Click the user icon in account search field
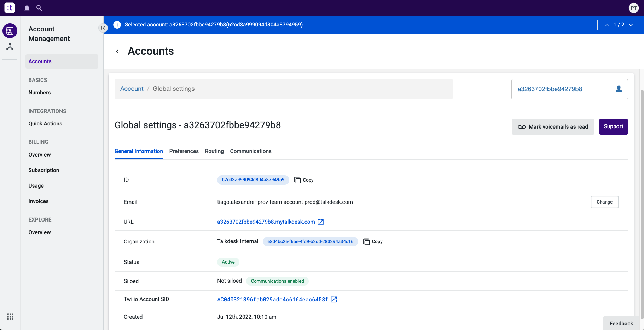This screenshot has height=330, width=644. pos(619,89)
